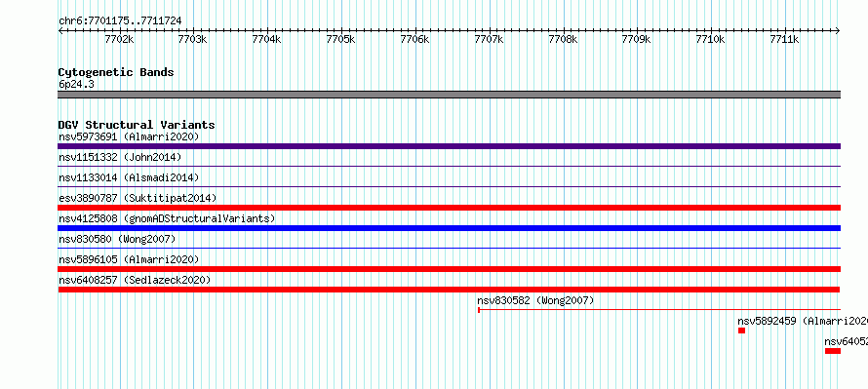The width and height of the screenshot is (868, 389).
Task: Open variant label nsv6408257 (Sedlazeck2020)
Action: coord(135,280)
